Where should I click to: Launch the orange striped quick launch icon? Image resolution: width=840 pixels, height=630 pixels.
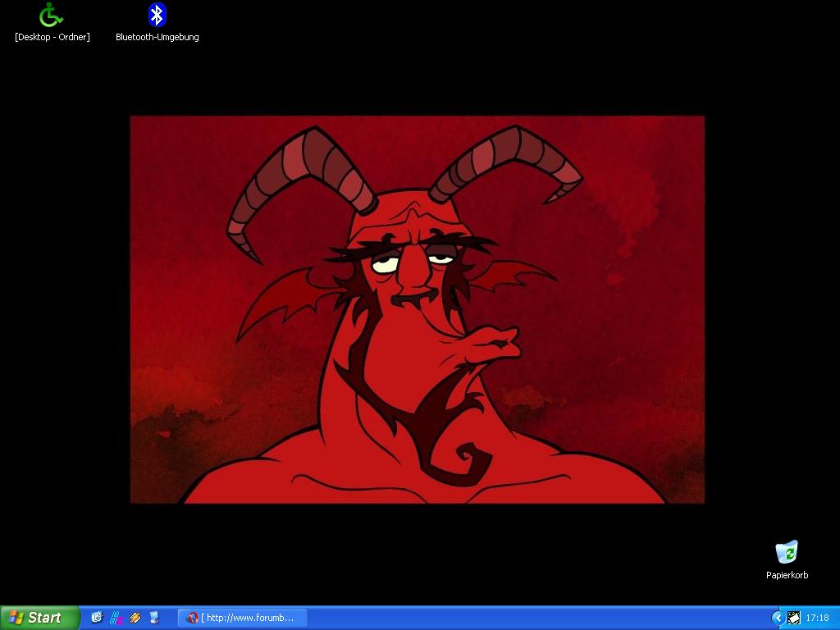[x=135, y=618]
